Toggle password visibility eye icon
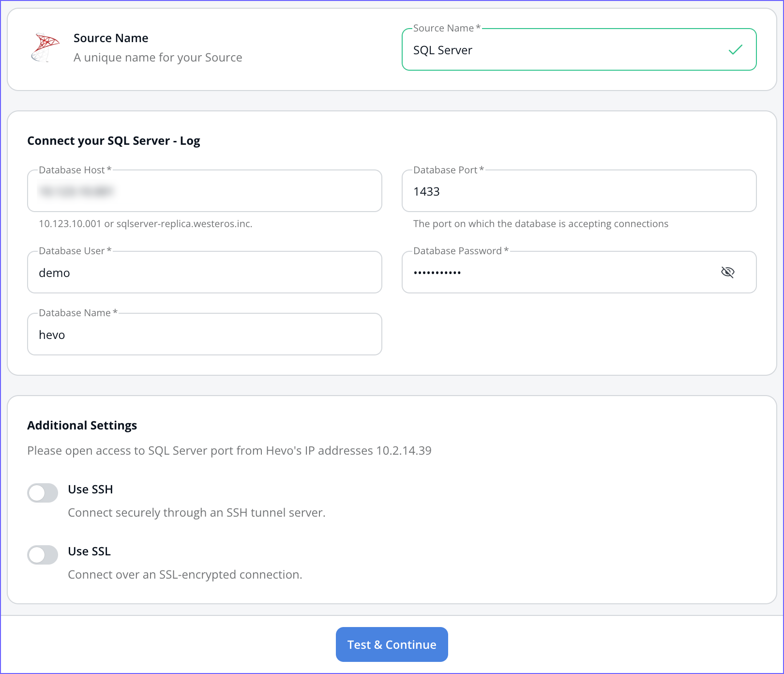 [x=727, y=272]
